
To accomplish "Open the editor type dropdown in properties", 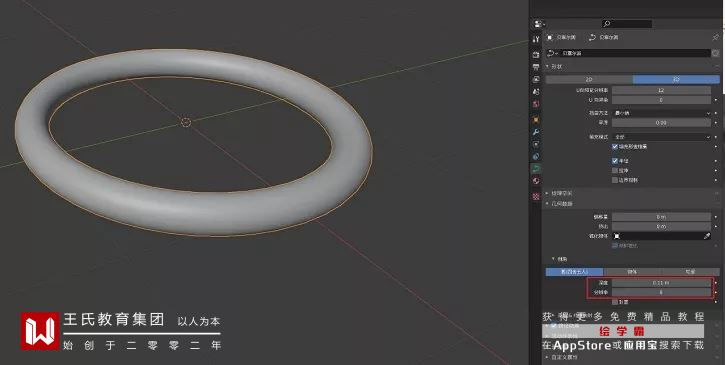I will [540, 24].
